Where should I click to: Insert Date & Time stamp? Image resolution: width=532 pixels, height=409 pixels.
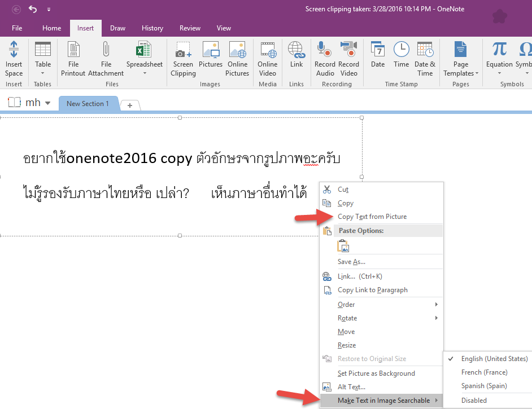[425, 59]
